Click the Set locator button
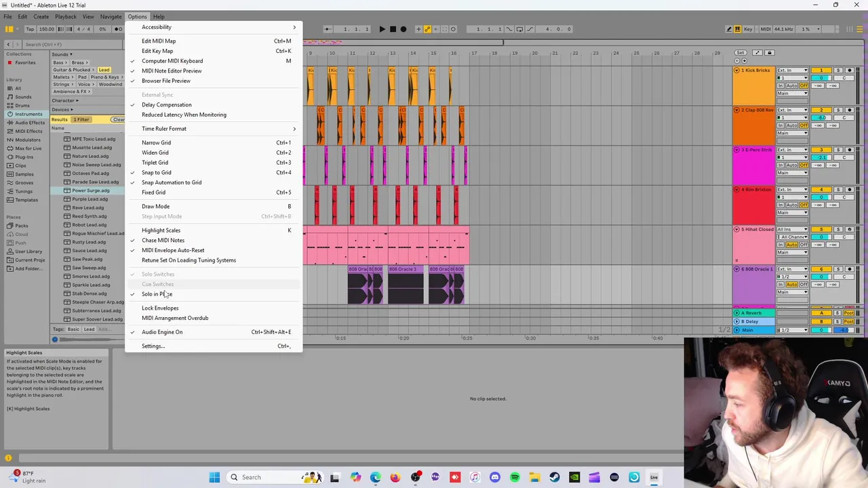This screenshot has width=868, height=488. (x=741, y=52)
